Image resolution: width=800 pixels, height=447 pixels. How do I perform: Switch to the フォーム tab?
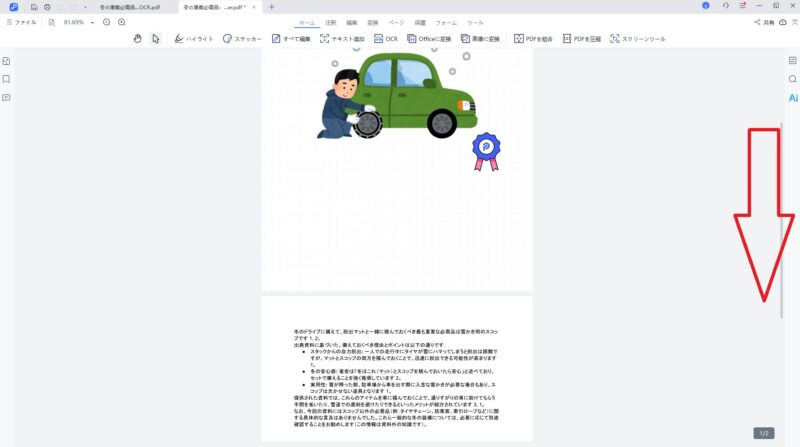pyautogui.click(x=446, y=21)
